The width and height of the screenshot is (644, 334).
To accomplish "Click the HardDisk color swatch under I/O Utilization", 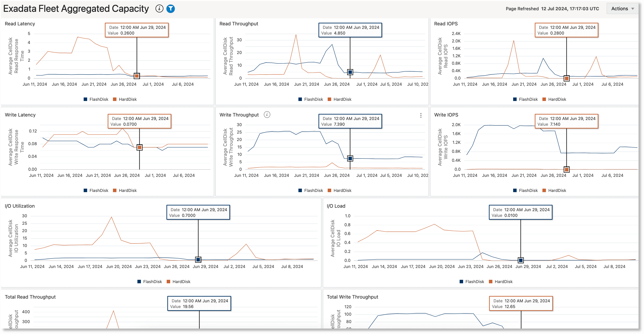I will (x=168, y=282).
